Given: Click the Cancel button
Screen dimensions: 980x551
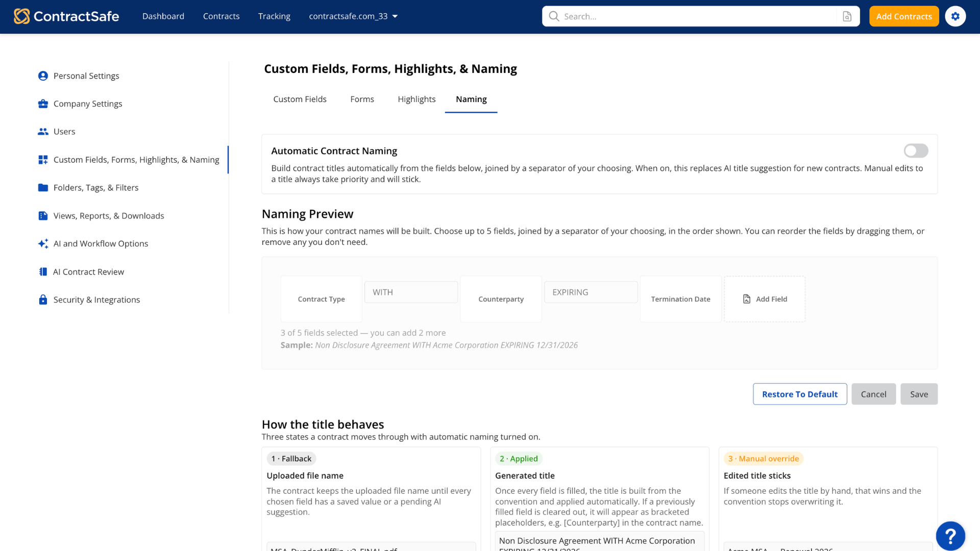Looking at the screenshot, I should tap(873, 394).
